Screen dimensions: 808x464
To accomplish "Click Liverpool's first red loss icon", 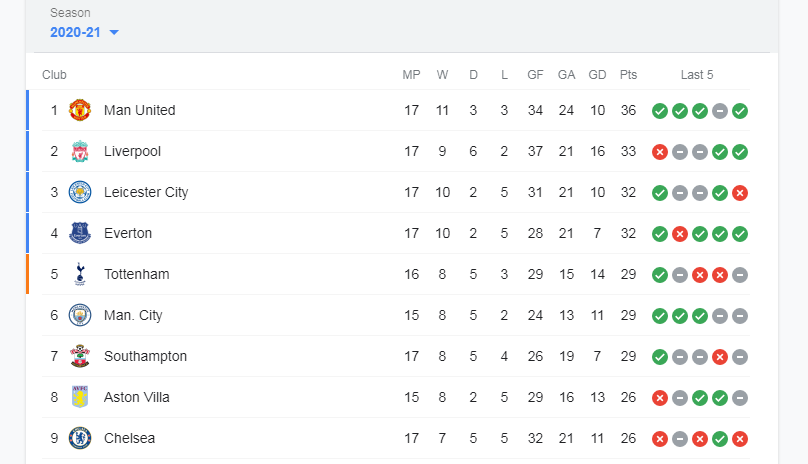I will [660, 152].
